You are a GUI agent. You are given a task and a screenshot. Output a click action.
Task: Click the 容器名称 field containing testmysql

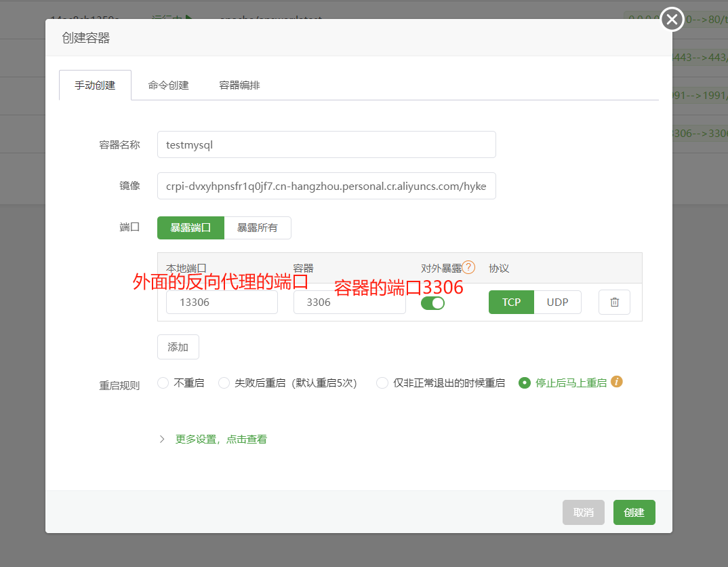click(326, 144)
